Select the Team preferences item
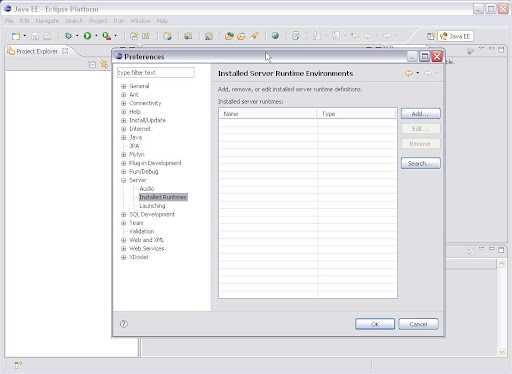 click(136, 223)
